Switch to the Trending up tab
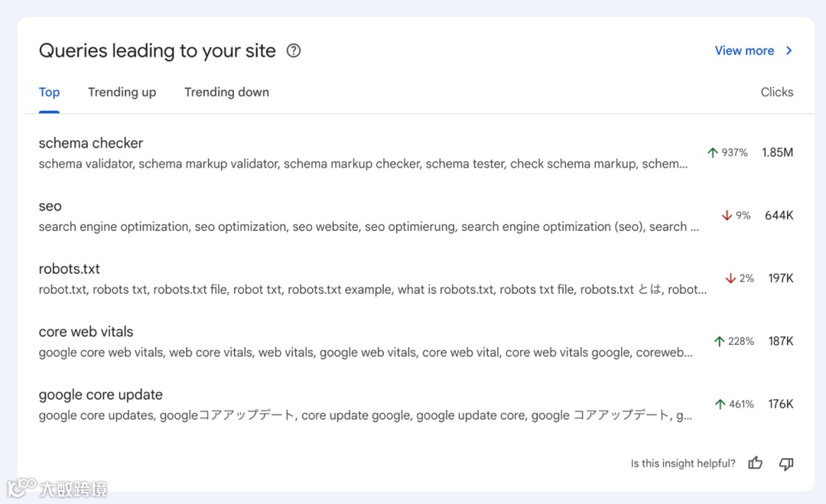 122,93
